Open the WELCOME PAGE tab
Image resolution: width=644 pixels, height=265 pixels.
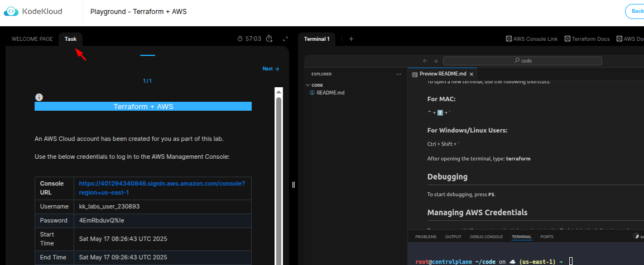tap(32, 39)
